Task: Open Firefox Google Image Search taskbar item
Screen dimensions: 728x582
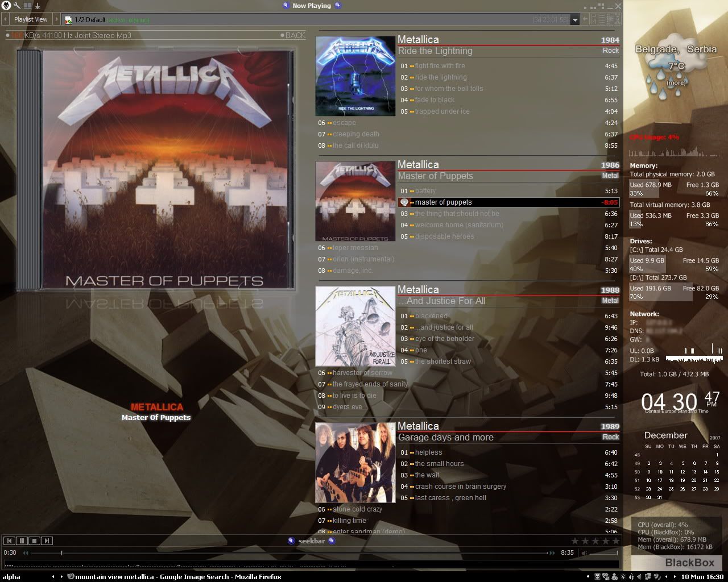Action: (x=174, y=576)
